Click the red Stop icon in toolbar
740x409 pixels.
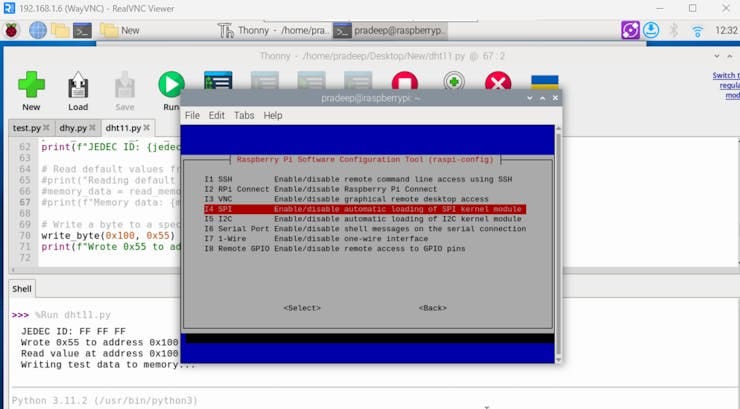pyautogui.click(x=404, y=81)
